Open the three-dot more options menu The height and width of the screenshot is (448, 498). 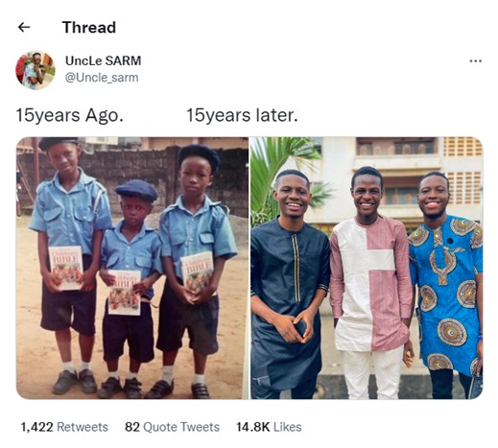(x=475, y=60)
